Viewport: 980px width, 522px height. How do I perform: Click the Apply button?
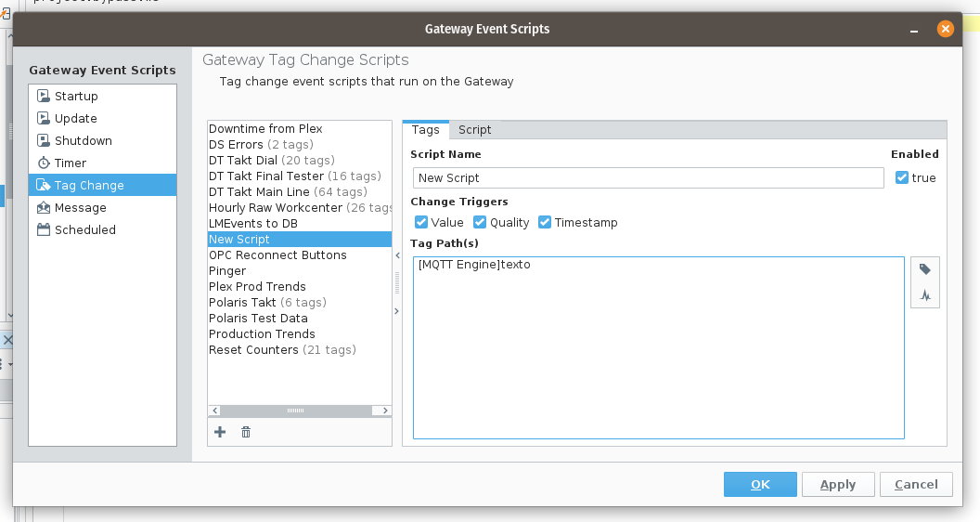(x=838, y=484)
